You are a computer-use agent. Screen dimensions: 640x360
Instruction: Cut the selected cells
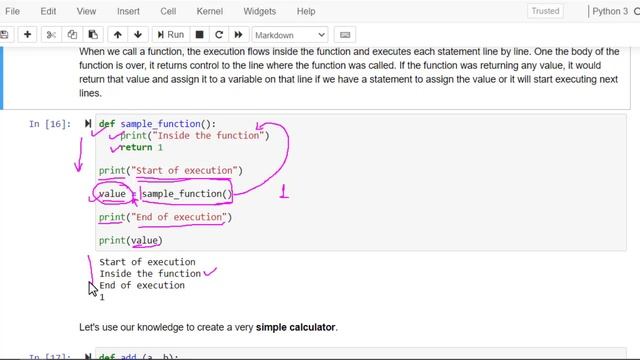pyautogui.click(x=51, y=35)
